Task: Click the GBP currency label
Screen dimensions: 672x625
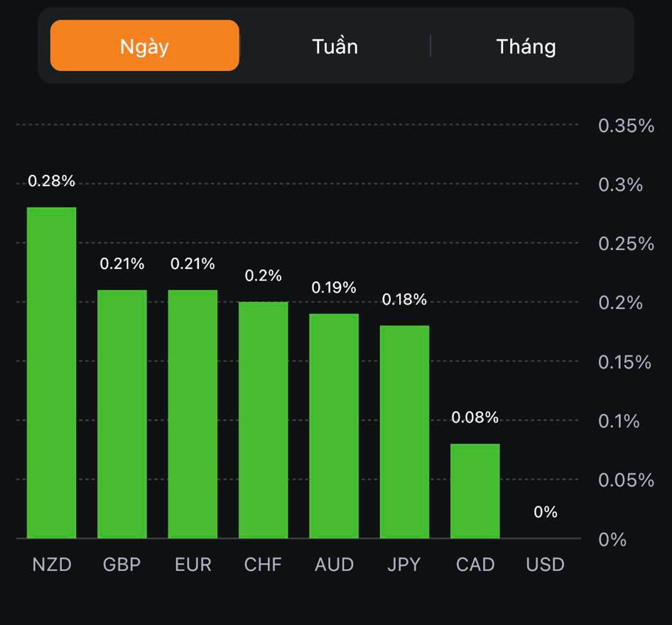Action: 122,565
